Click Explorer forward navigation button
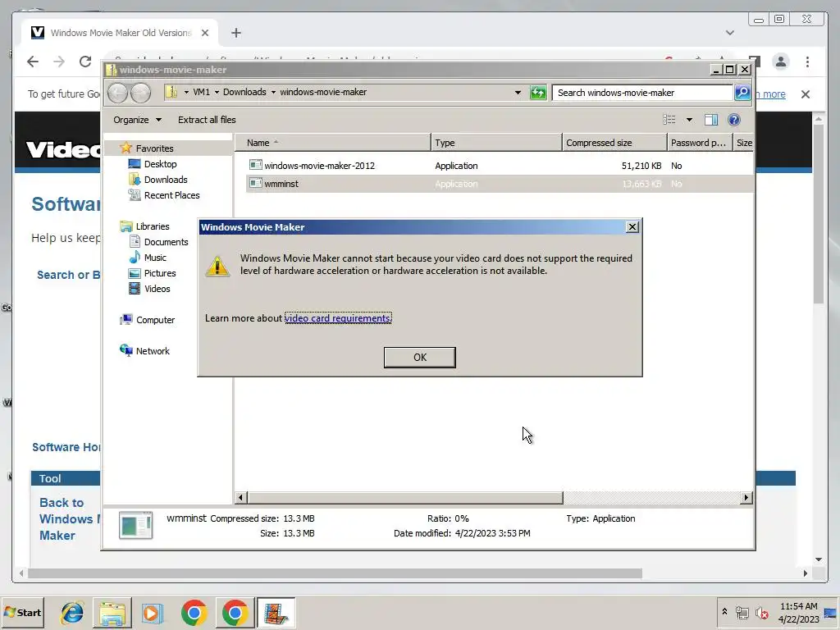840x630 pixels. tap(140, 93)
